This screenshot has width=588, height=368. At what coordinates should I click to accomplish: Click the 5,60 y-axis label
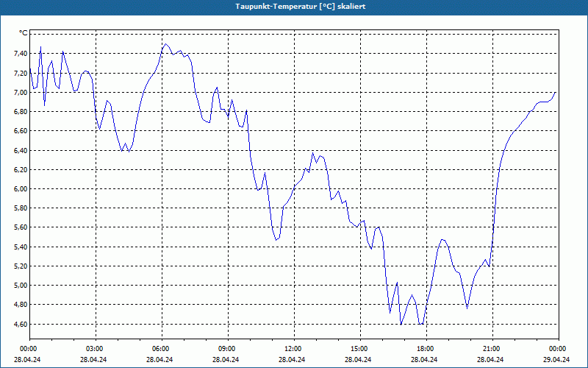(21, 227)
